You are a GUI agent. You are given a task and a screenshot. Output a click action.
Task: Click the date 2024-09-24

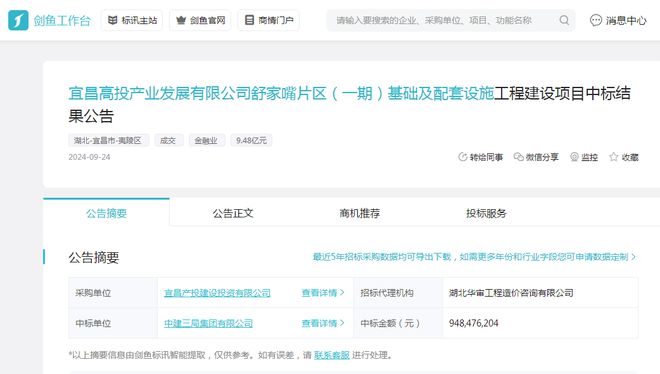[x=89, y=157]
